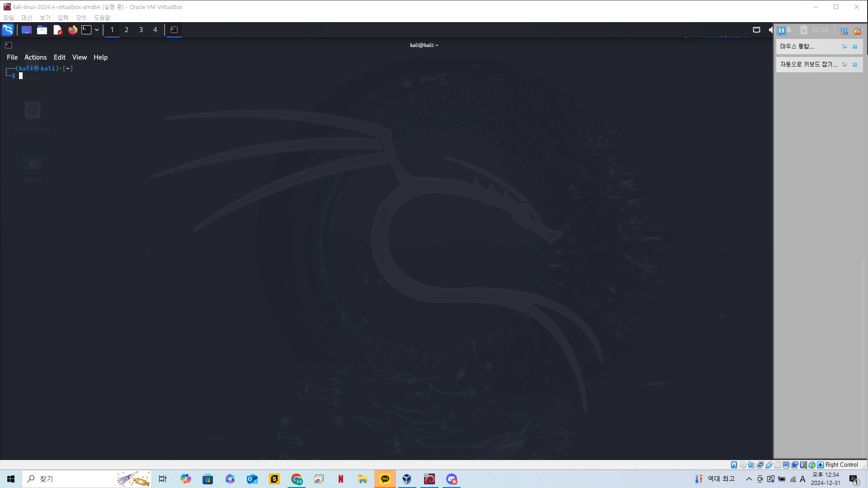
Task: Click the show desktop panel icon
Action: click(27, 30)
